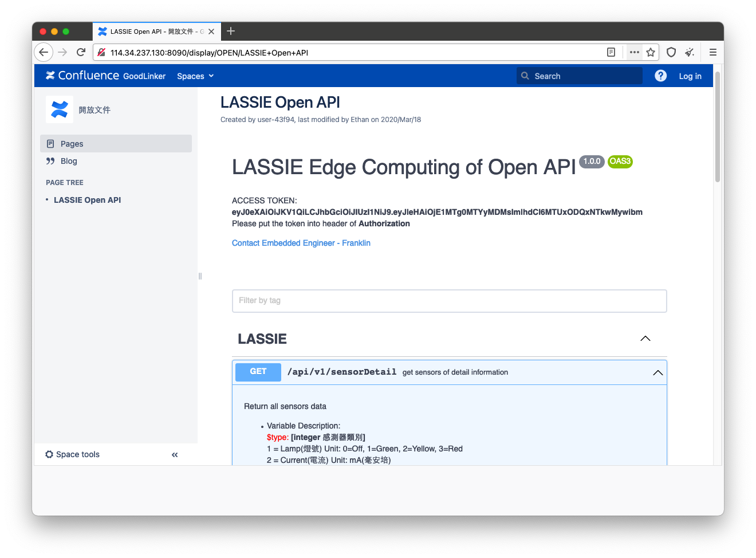Bookmark this page with the star
Screen dimensions: 756x558
(x=651, y=52)
